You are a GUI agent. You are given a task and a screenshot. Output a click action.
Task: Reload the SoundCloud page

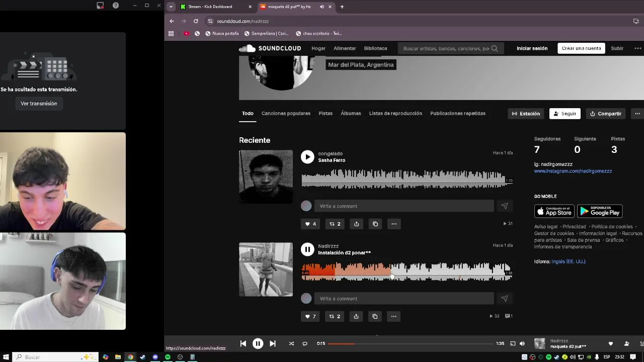point(196,21)
